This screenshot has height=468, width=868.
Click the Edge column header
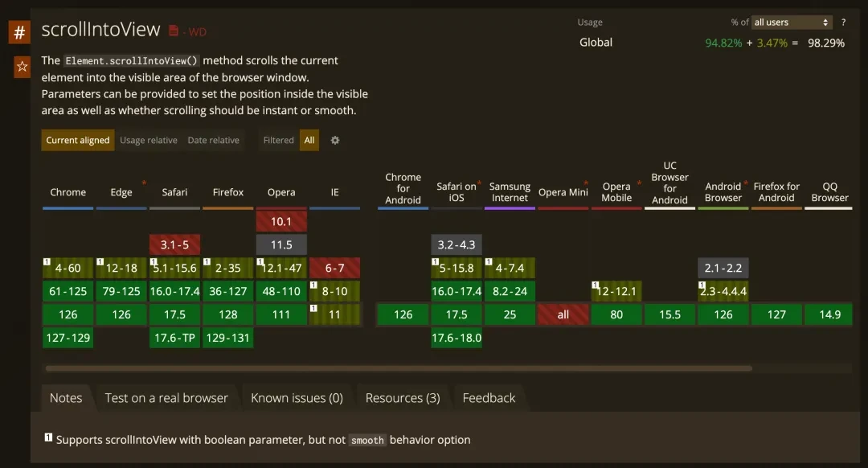tap(121, 192)
